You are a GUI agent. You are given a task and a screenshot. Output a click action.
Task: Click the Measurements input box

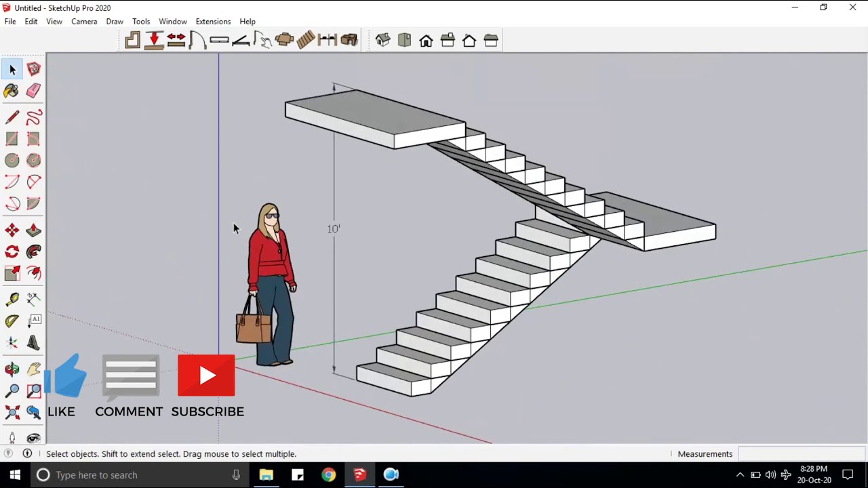pyautogui.click(x=802, y=453)
